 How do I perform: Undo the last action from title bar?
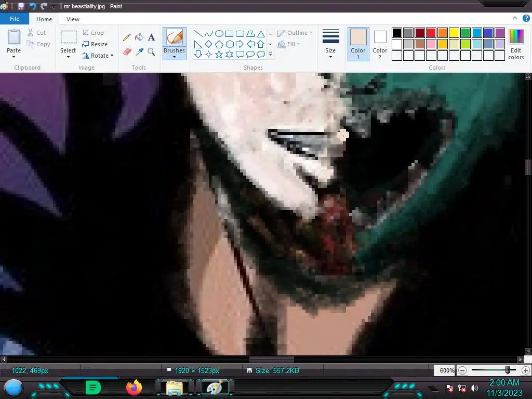click(x=33, y=6)
